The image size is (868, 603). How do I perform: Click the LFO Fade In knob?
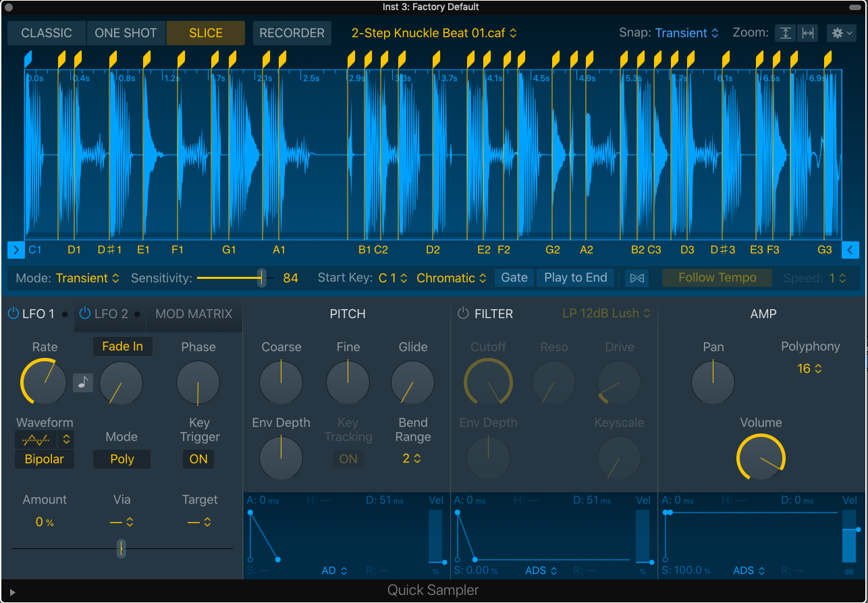pos(121,383)
